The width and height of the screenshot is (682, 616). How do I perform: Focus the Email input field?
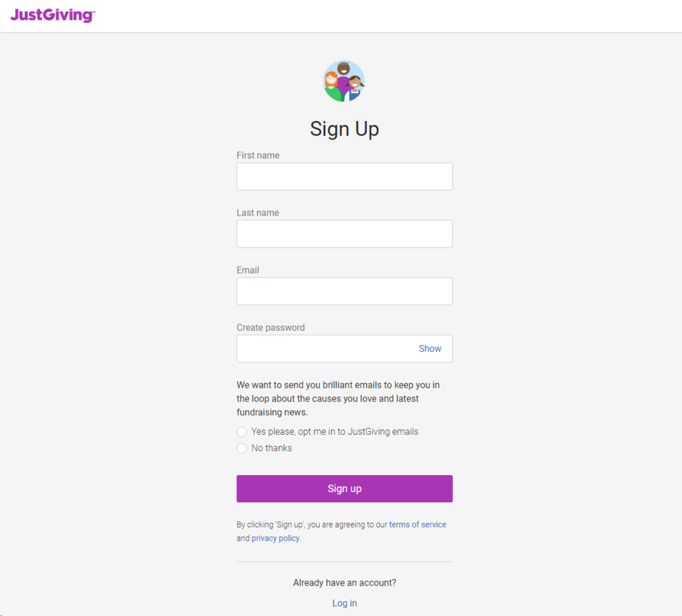point(344,291)
